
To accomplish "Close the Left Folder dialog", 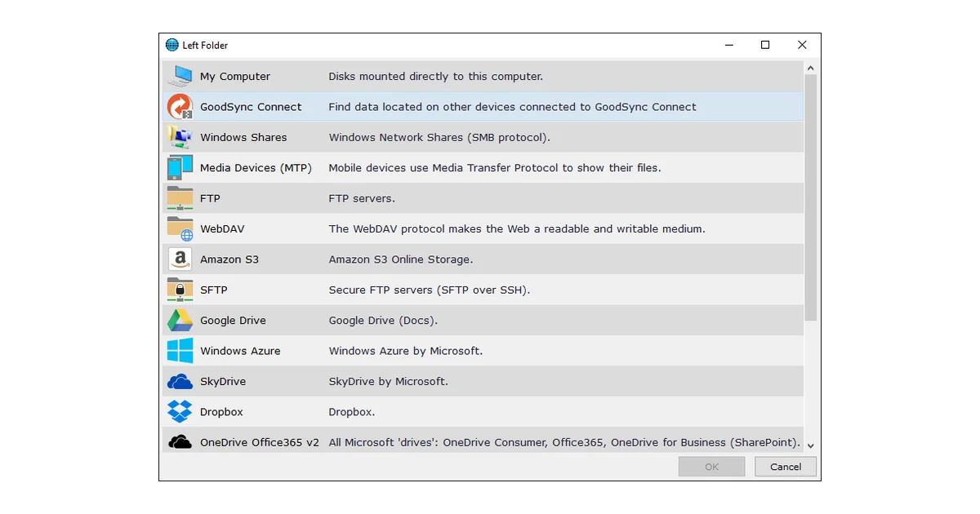I will [802, 45].
